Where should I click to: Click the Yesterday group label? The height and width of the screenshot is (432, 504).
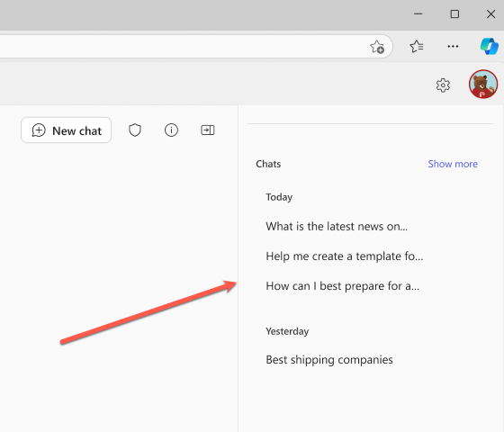287,331
